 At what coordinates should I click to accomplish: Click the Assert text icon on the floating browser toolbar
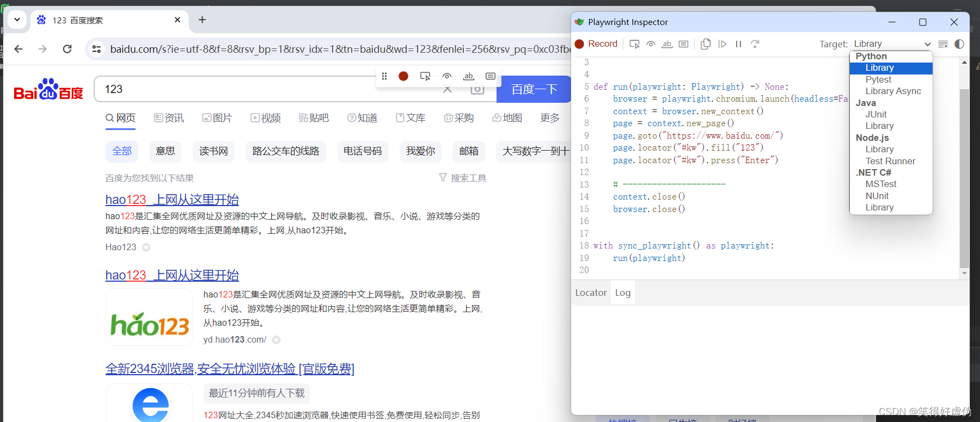point(469,76)
